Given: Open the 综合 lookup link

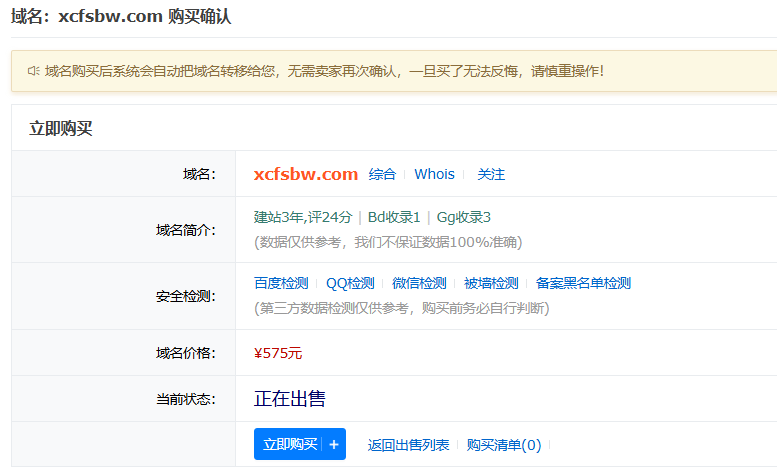Looking at the screenshot, I should point(382,174).
